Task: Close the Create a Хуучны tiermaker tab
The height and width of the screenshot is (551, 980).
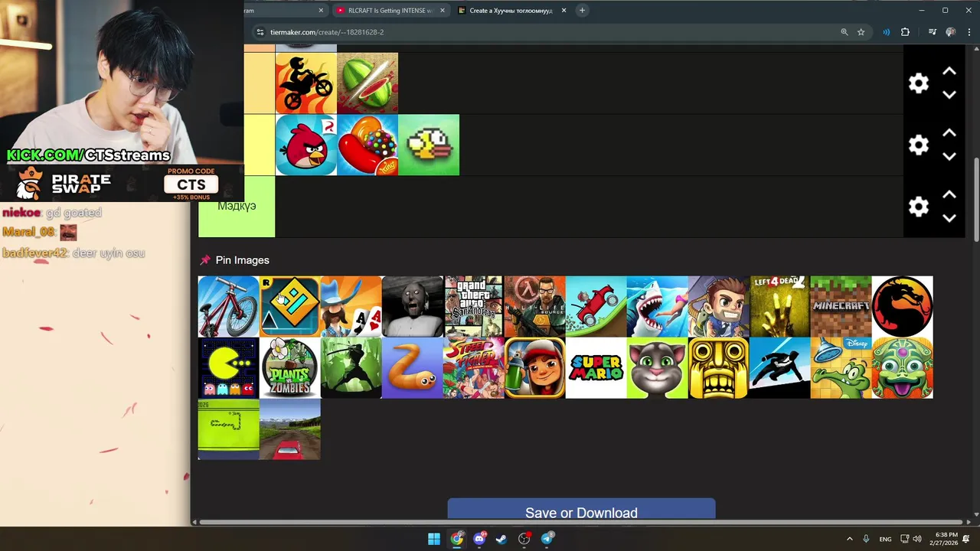Action: (x=564, y=11)
